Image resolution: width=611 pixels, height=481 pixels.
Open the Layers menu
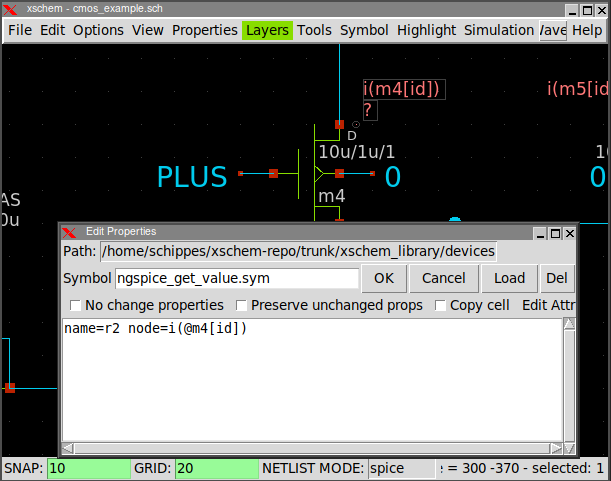267,30
